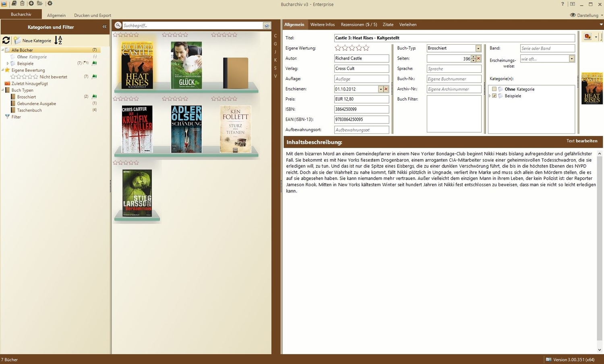Increase Seiten with the spinner up arrow
This screenshot has height=364, width=604.
tap(473, 57)
